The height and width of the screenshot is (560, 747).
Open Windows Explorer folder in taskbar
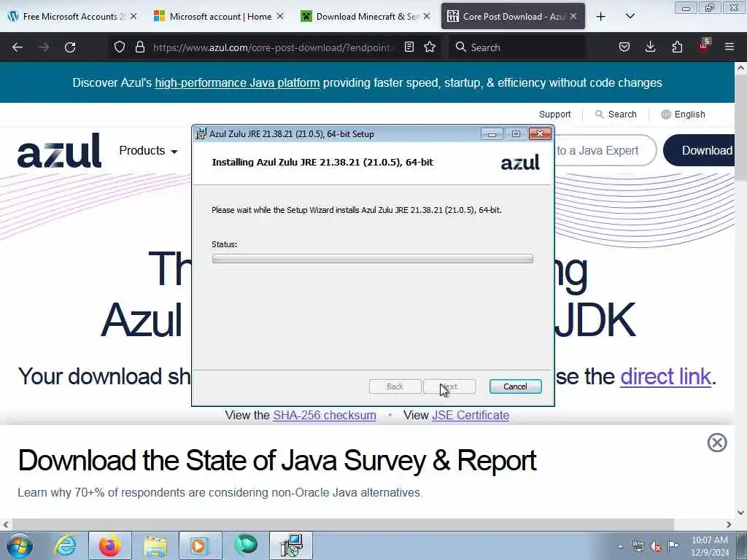click(x=155, y=545)
